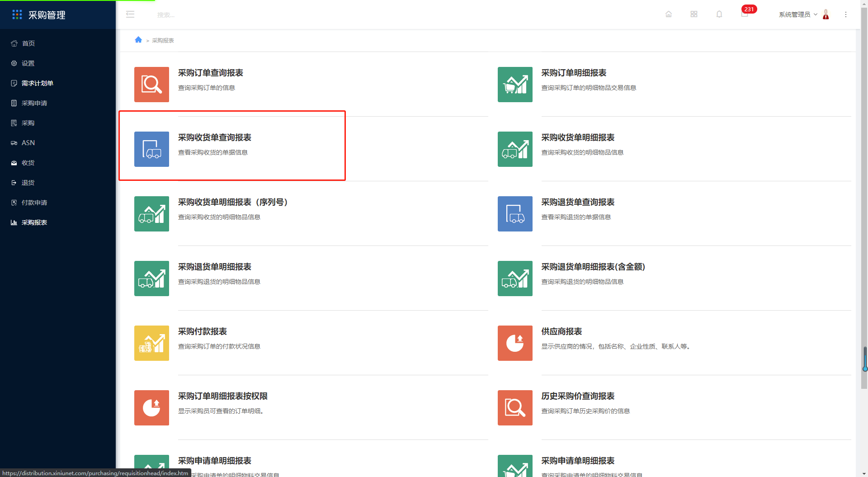This screenshot has width=868, height=477.
Task: Open the 采购订单明细报表 title link
Action: (x=574, y=73)
